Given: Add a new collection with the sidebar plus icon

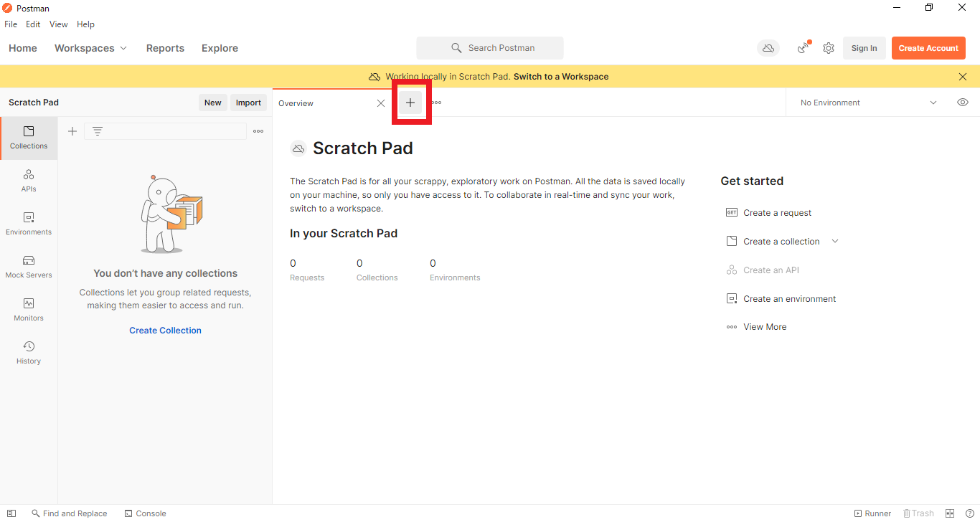Looking at the screenshot, I should pyautogui.click(x=72, y=131).
